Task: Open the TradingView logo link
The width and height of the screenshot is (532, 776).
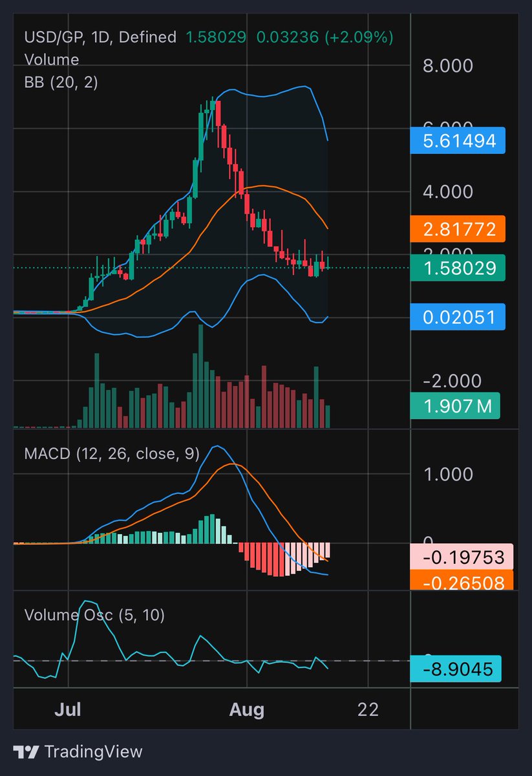Action: pyautogui.click(x=78, y=751)
